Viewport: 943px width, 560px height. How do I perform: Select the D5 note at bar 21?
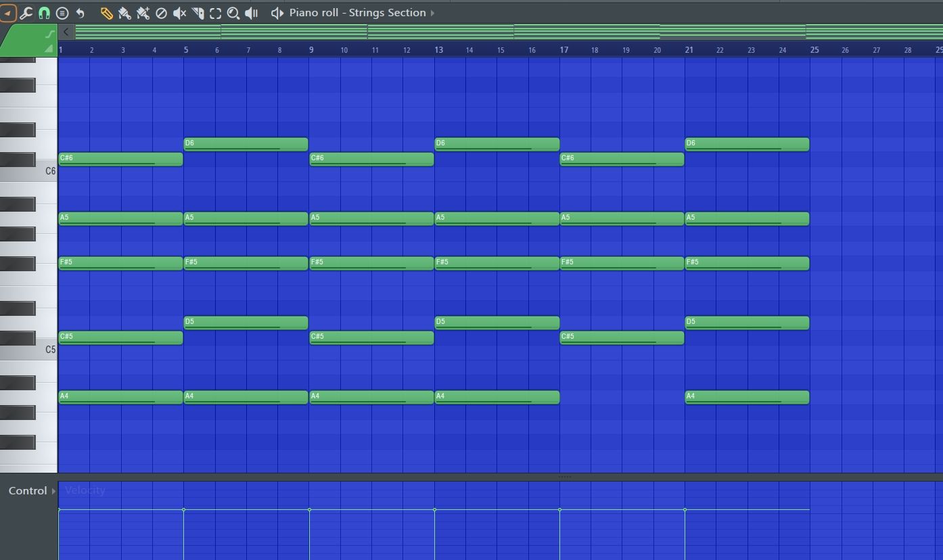pos(747,323)
